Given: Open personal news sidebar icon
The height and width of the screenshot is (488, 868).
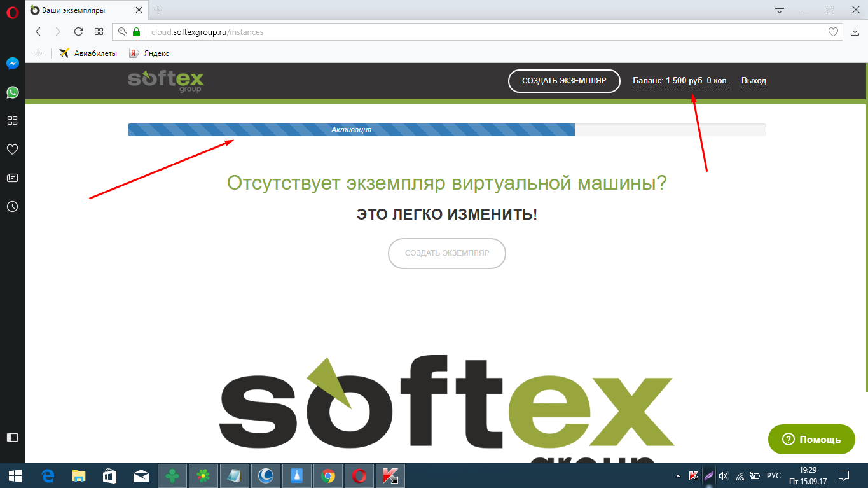Looking at the screenshot, I should 12,178.
